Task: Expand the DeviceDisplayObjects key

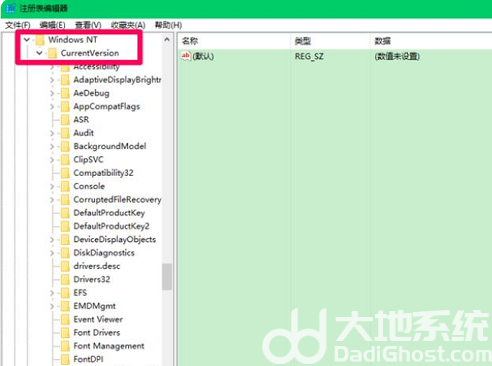Action: [x=52, y=240]
